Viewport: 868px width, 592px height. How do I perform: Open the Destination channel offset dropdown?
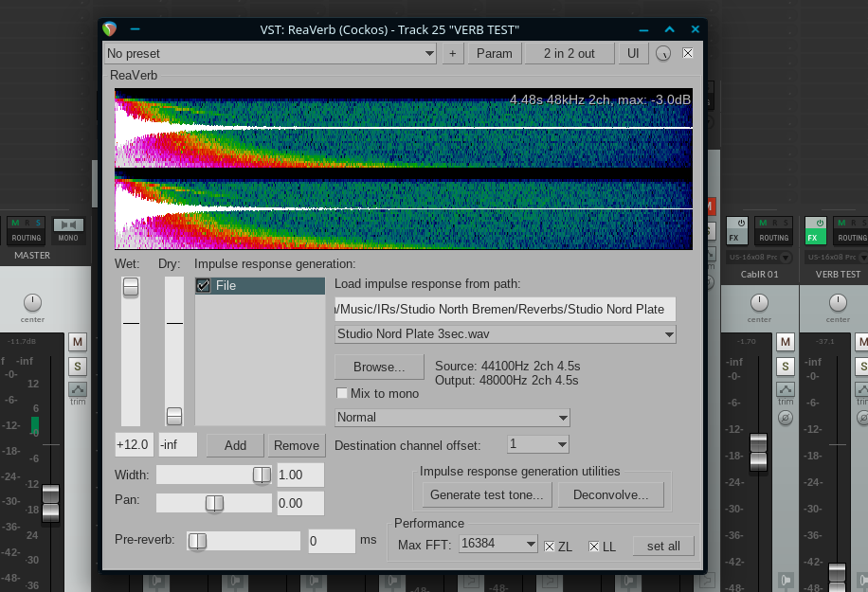(x=538, y=444)
